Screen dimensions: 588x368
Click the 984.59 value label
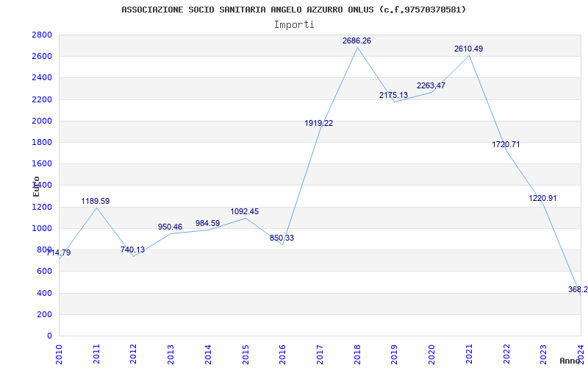(x=207, y=224)
